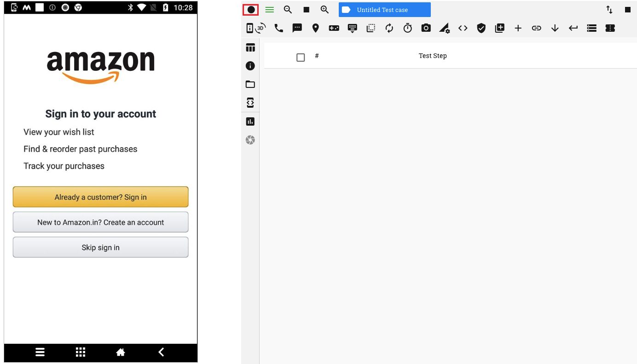Tap the Bluetooth icon in phone status bar
Image resolution: width=637 pixels, height=364 pixels.
tap(130, 7)
